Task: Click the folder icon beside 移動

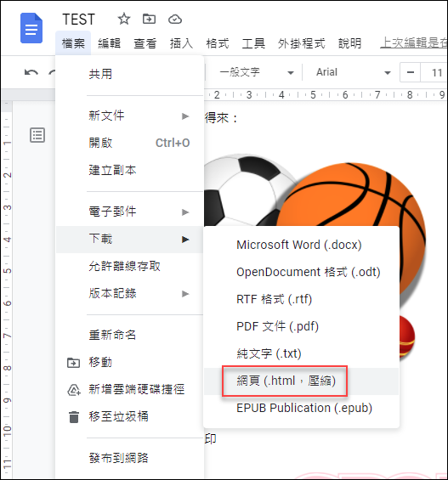Action: coord(73,363)
